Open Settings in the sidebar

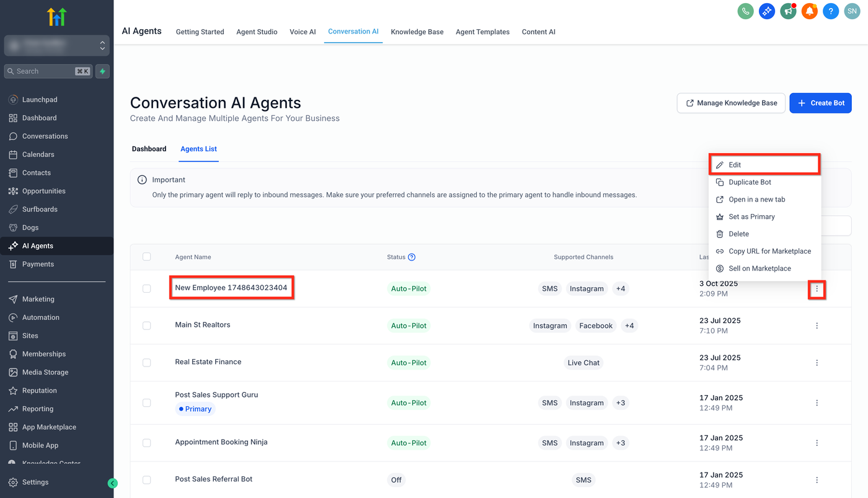[35, 482]
